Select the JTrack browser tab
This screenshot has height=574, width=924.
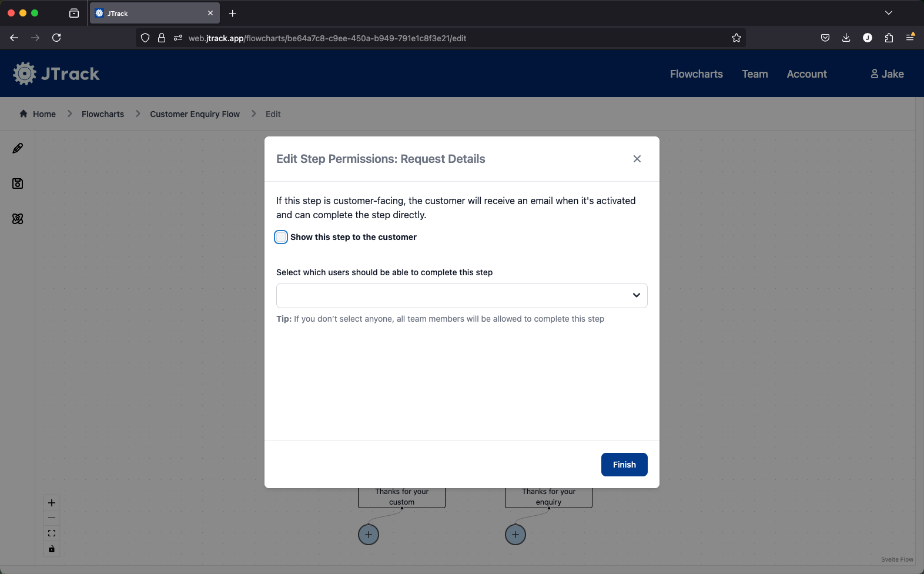[155, 13]
